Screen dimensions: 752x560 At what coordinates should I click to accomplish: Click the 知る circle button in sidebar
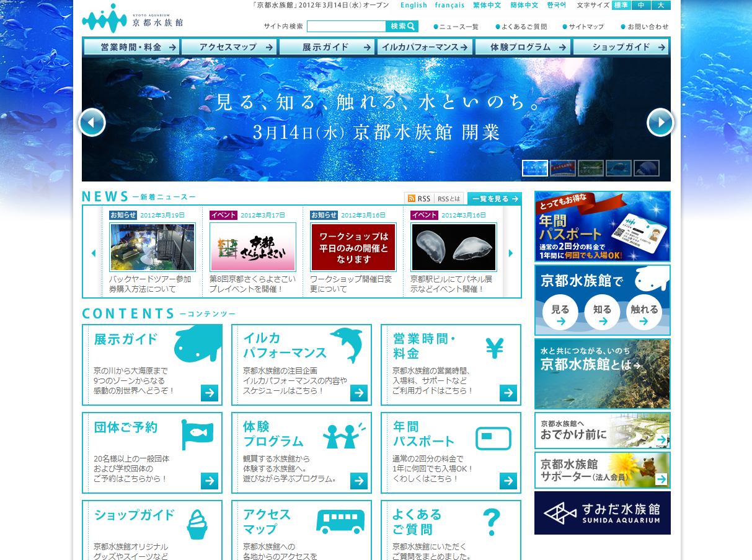[602, 312]
